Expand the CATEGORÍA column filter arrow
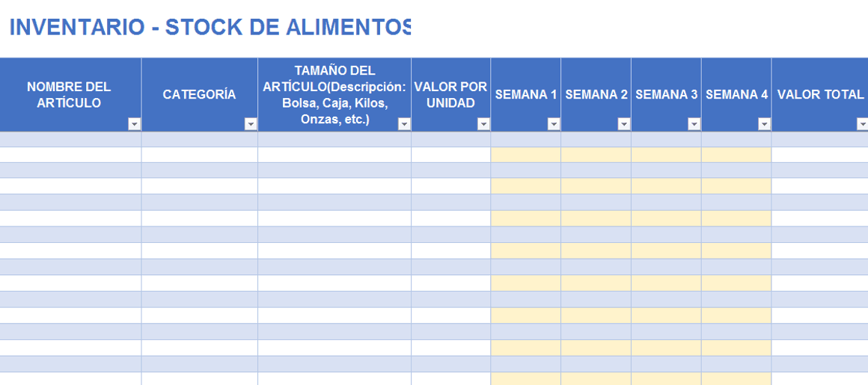The image size is (868, 385). [x=251, y=125]
